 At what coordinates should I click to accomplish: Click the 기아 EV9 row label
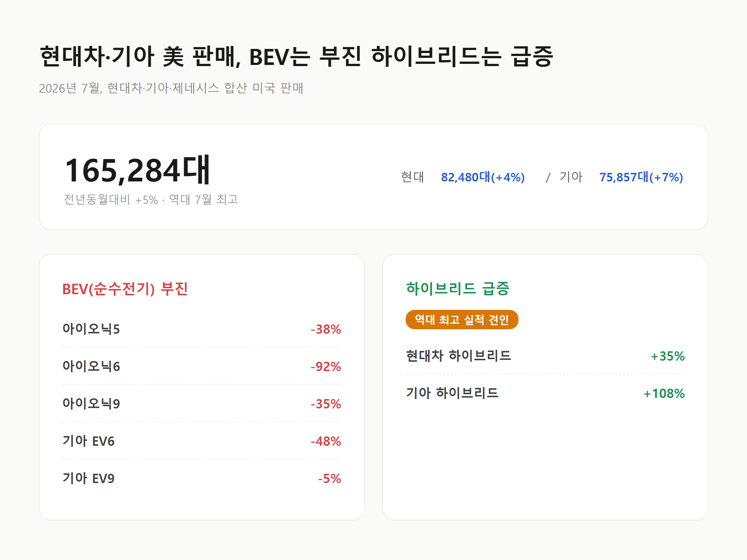coord(89,478)
